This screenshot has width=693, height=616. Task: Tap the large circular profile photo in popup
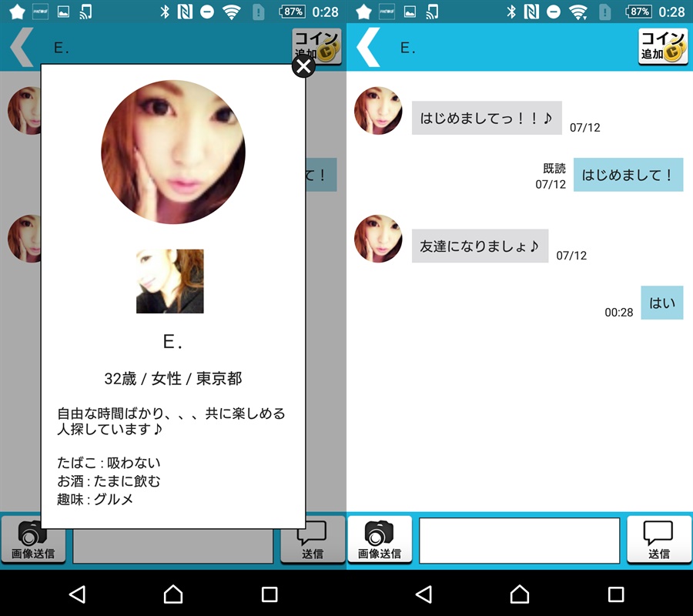pos(173,152)
